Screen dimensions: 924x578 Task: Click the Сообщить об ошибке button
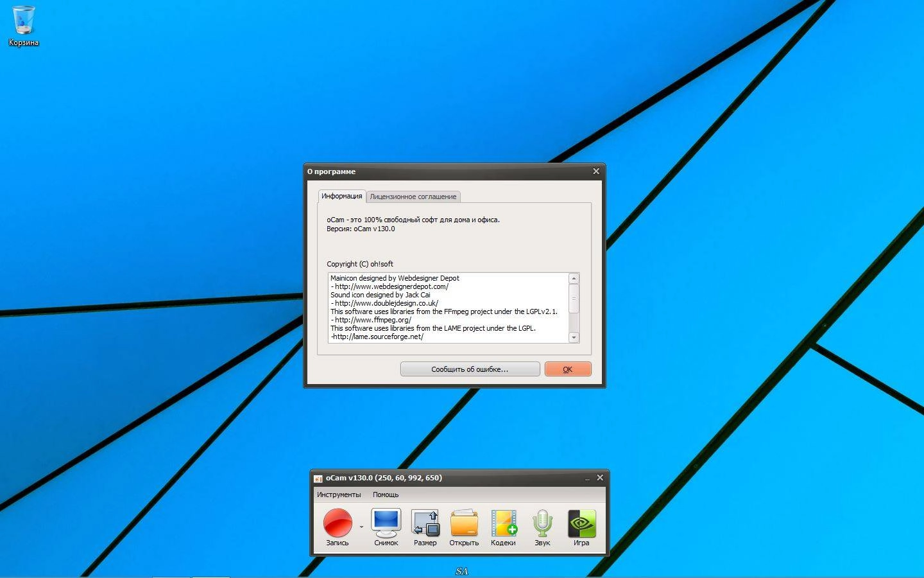click(470, 369)
